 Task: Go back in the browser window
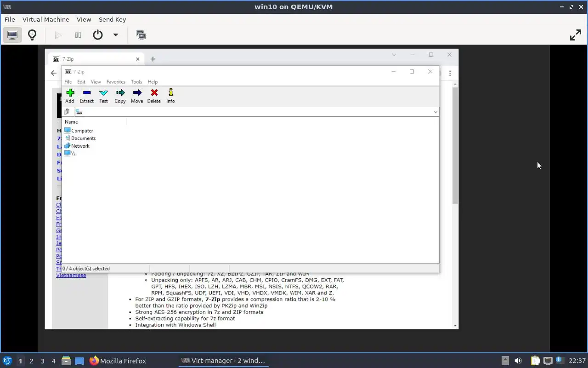(54, 73)
